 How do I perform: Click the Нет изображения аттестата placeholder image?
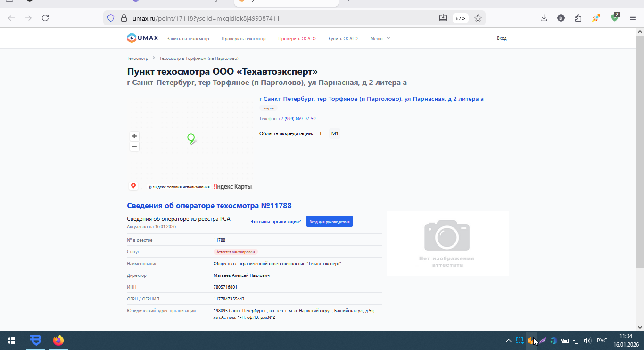[447, 243]
